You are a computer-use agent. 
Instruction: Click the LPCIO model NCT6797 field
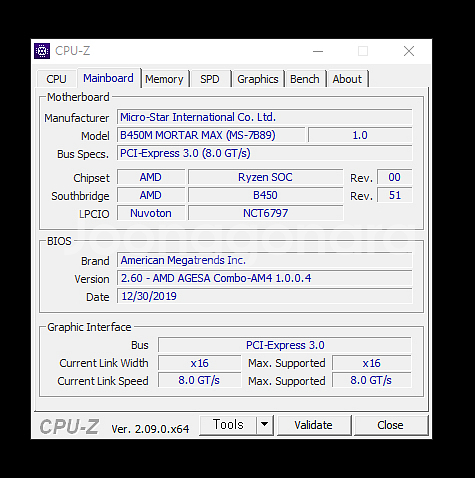point(265,213)
